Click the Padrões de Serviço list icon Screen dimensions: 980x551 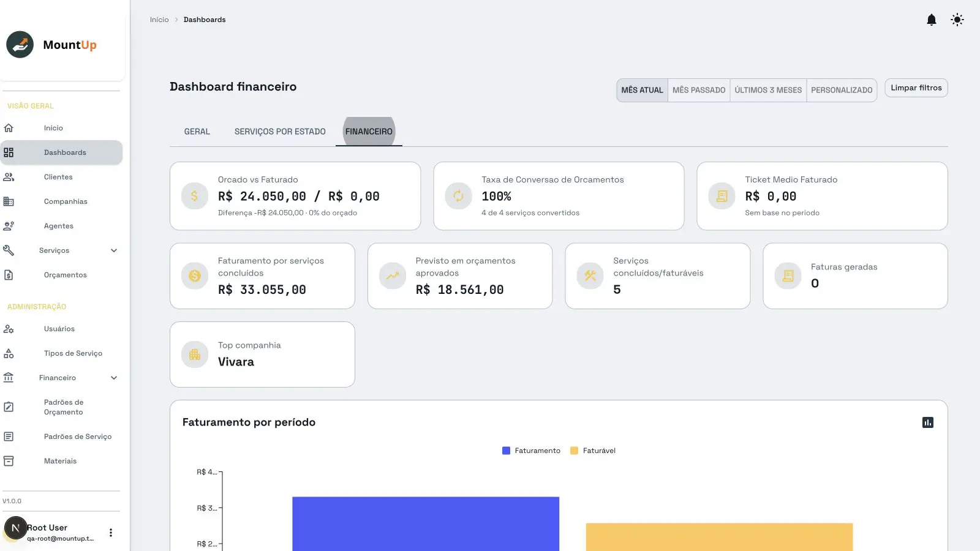pos(9,437)
